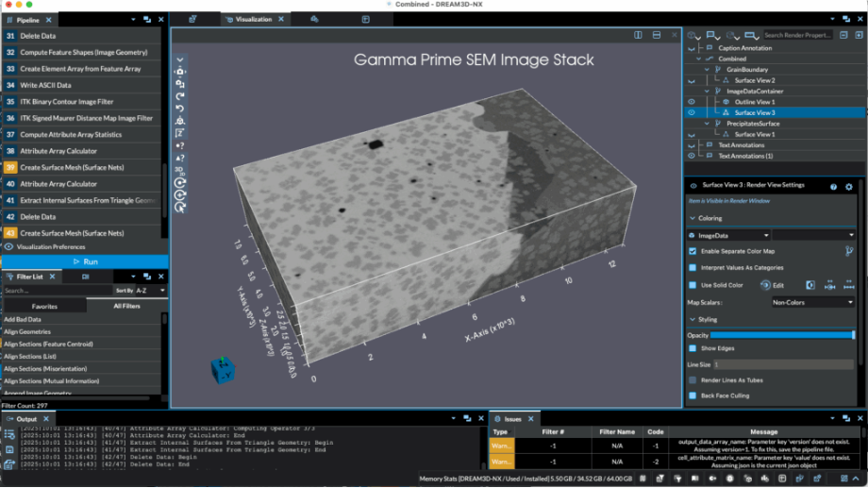Collapse the ImageDataContainer tree node

[707, 92]
